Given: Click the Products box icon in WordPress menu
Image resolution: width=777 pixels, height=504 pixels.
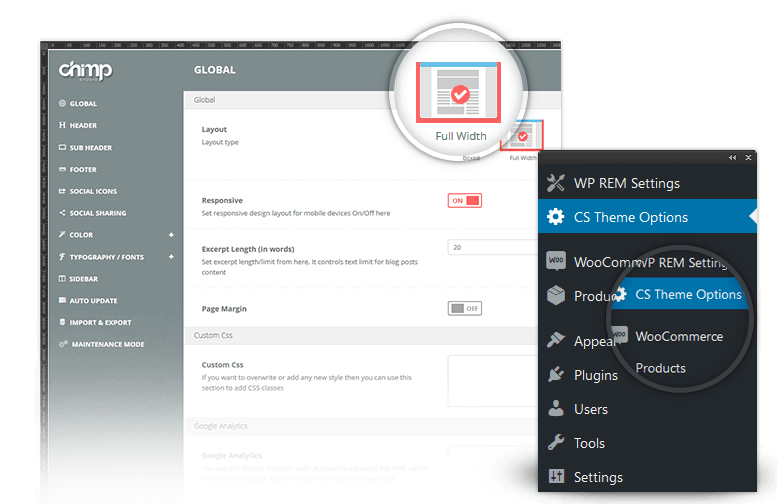Looking at the screenshot, I should coord(555,295).
